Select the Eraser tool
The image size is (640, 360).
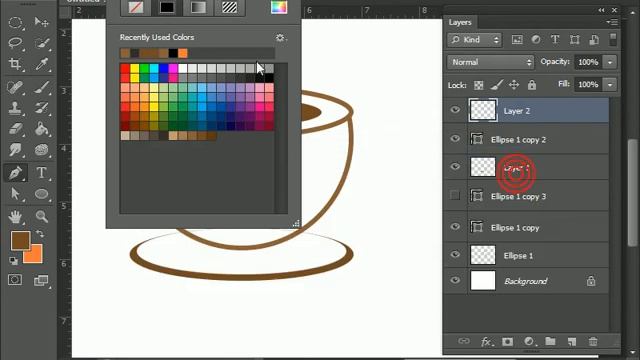(x=15, y=129)
